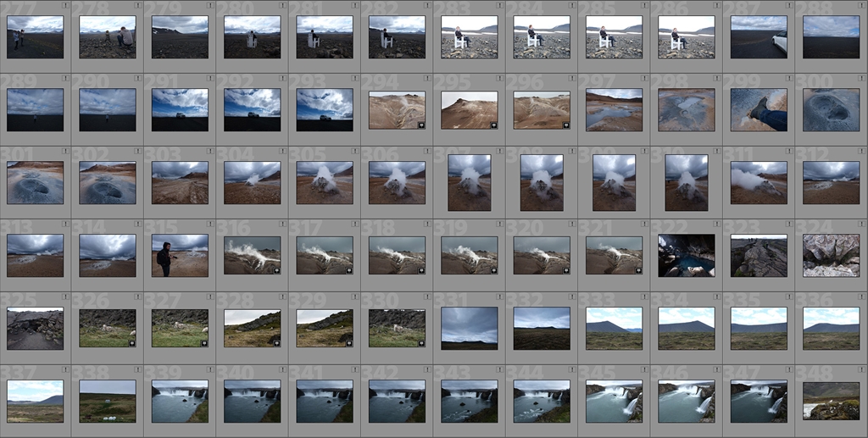Viewport: 868px width, 438px height.
Task: Select waterfall thumbnail 339
Action: pos(180,402)
